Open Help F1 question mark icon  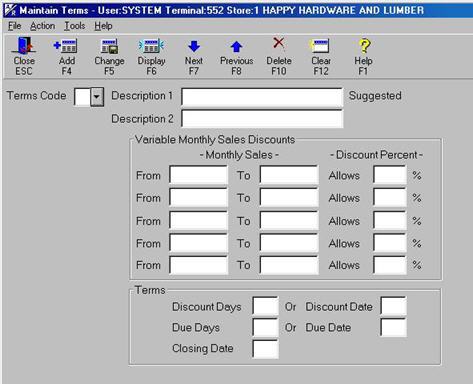tap(364, 46)
